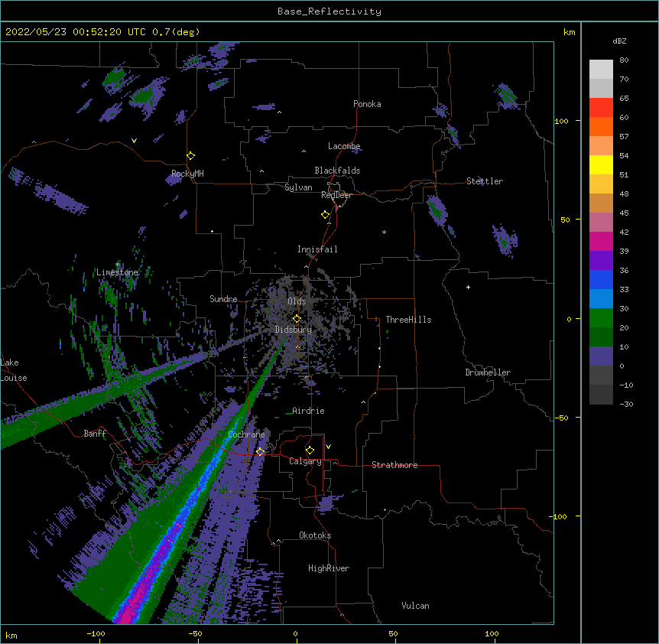Click the yellow marker south of RedDeer
The image size is (659, 644).
pos(326,214)
